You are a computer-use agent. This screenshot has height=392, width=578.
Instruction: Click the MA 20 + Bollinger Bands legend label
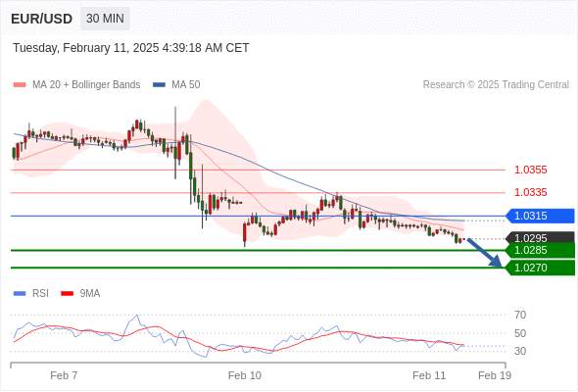(86, 85)
